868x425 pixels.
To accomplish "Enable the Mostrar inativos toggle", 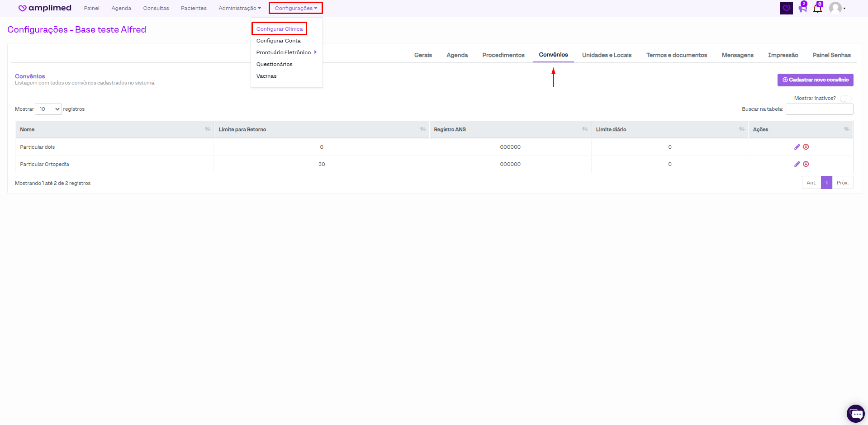I will point(845,99).
